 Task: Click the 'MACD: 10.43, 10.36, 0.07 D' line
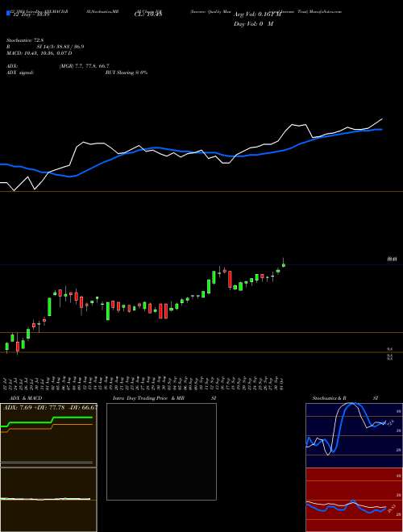pyautogui.click(x=39, y=53)
